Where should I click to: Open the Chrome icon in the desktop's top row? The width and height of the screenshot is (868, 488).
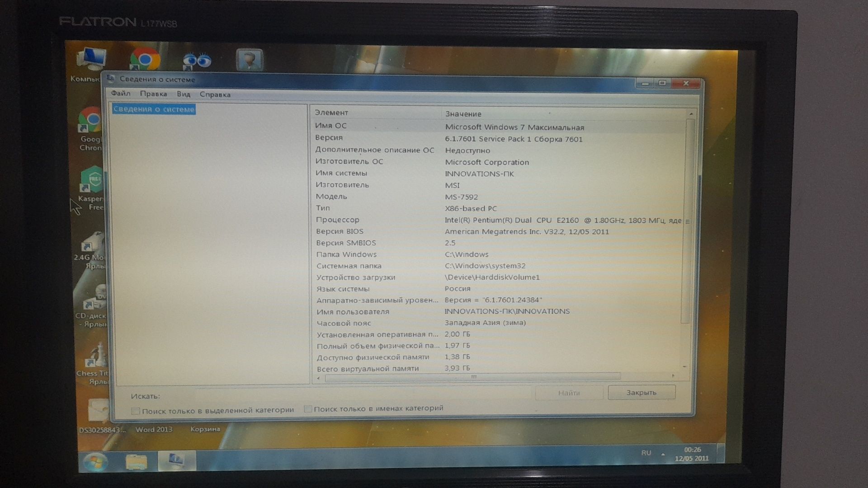pyautogui.click(x=145, y=60)
